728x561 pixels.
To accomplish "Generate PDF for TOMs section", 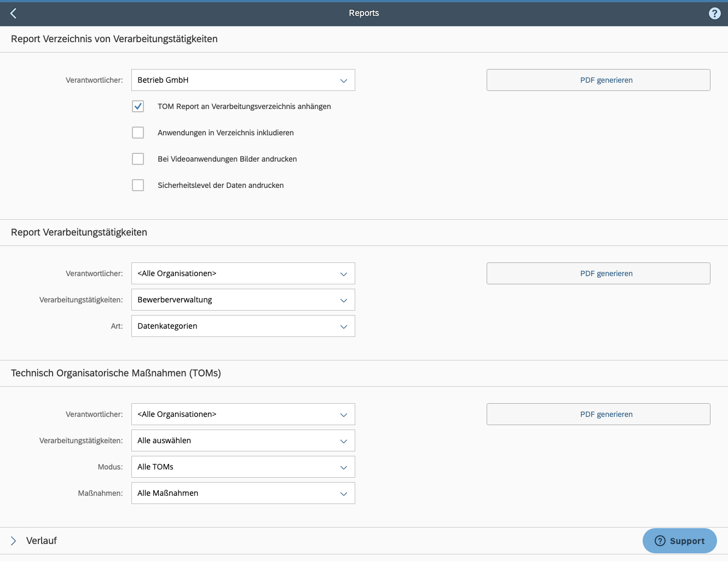I will pos(598,414).
